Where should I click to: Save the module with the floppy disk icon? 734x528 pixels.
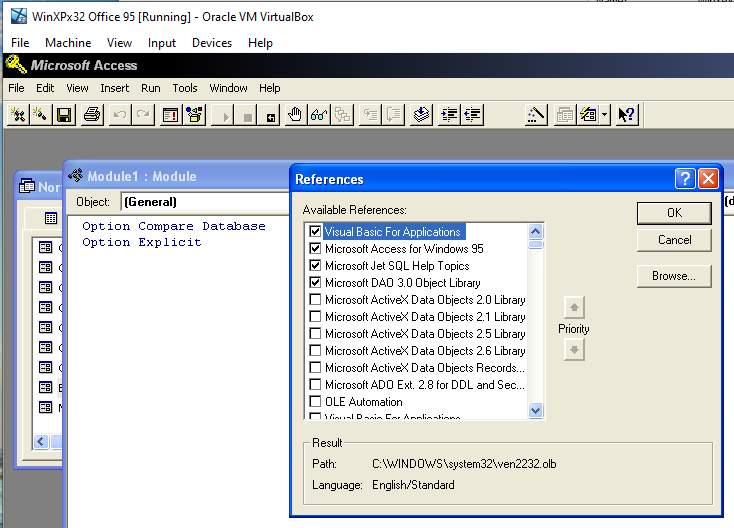coord(64,115)
